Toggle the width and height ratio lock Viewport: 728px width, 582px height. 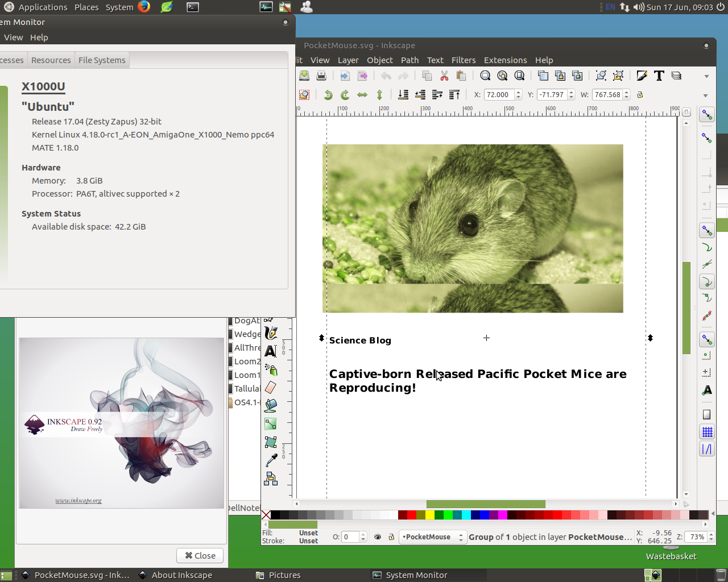tap(640, 95)
